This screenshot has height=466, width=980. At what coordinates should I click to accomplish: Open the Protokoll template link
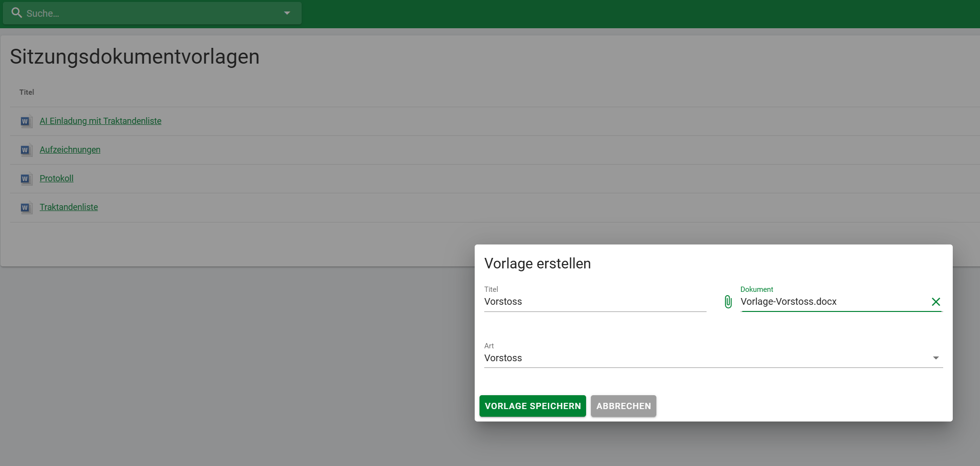(56, 178)
